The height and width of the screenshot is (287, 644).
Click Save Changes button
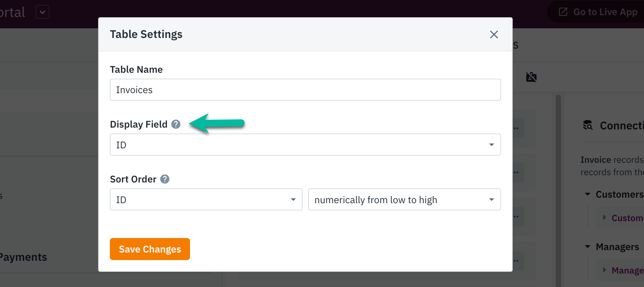pos(150,249)
